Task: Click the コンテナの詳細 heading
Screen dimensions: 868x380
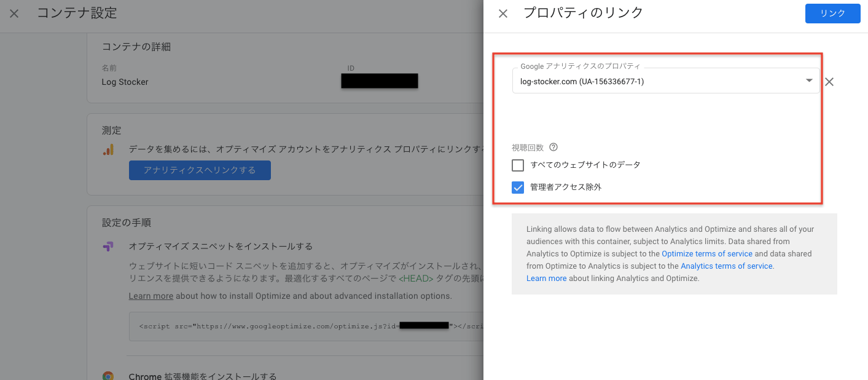Action: click(x=136, y=47)
